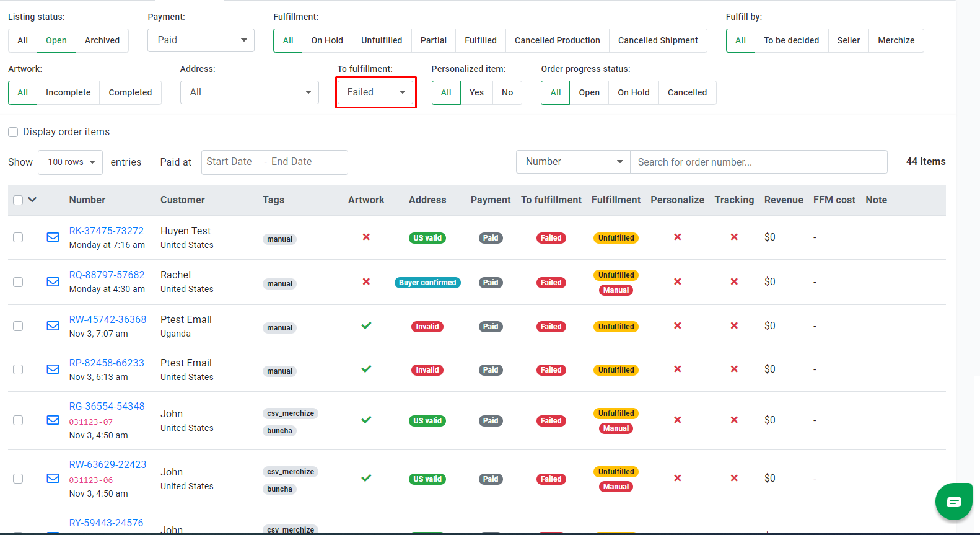Image resolution: width=980 pixels, height=535 pixels.
Task: Select checkbox for Huyen Test order row
Action: (x=18, y=237)
